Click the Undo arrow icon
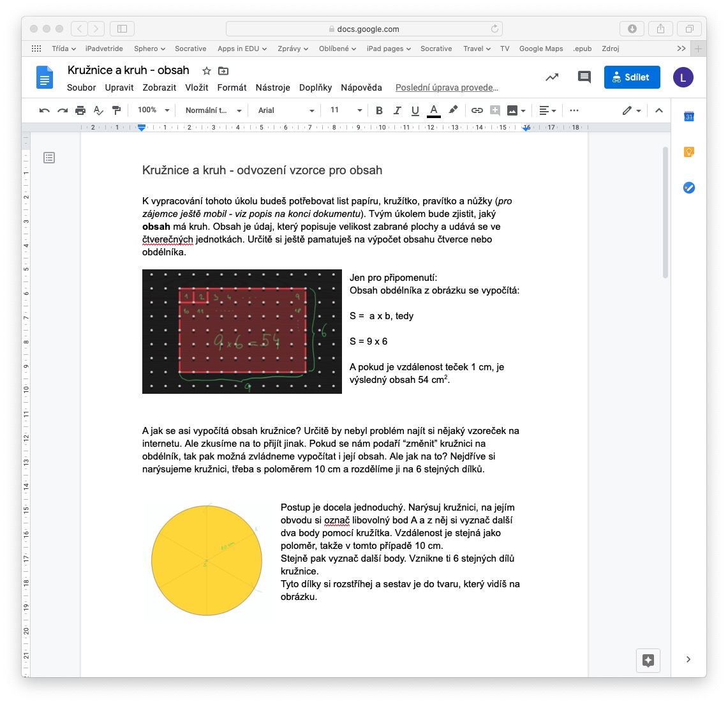The width and height of the screenshot is (728, 704). point(45,110)
